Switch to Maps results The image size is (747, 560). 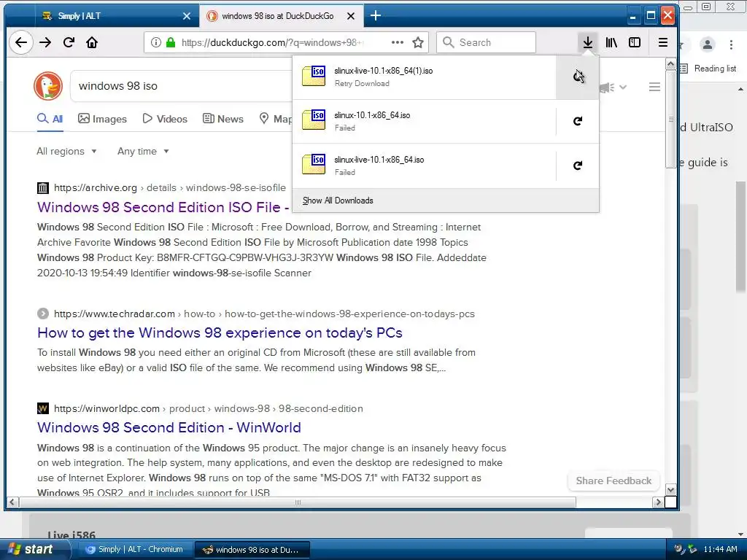(275, 119)
